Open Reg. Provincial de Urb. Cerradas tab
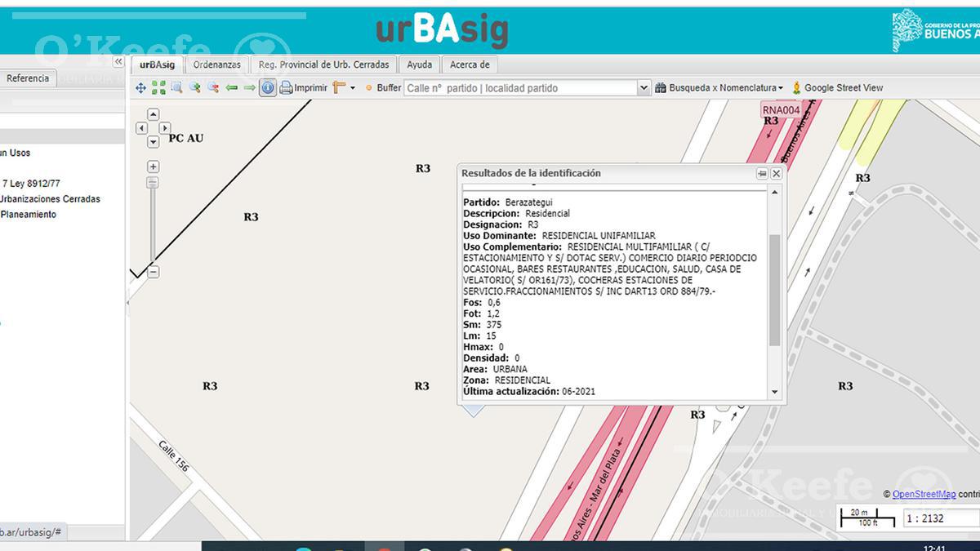 point(324,64)
